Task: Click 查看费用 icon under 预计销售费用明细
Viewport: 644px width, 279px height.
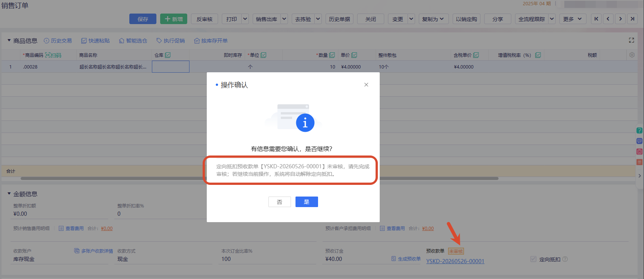Action: tap(61, 228)
